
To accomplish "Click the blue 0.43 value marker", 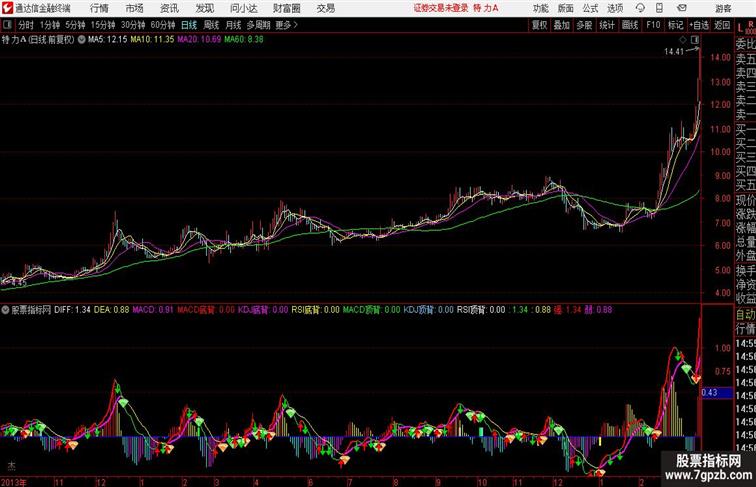I will 717,392.
